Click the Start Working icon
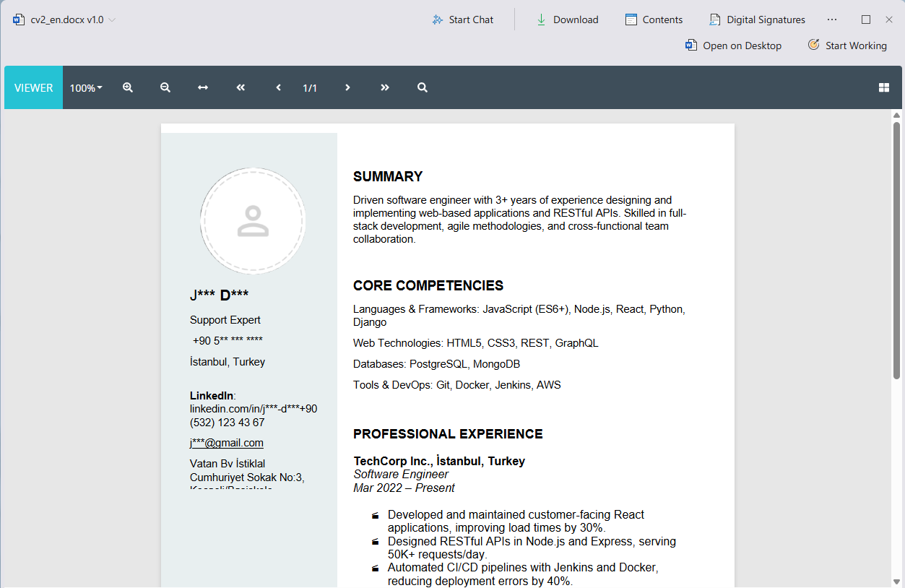The height and width of the screenshot is (588, 905). [813, 45]
